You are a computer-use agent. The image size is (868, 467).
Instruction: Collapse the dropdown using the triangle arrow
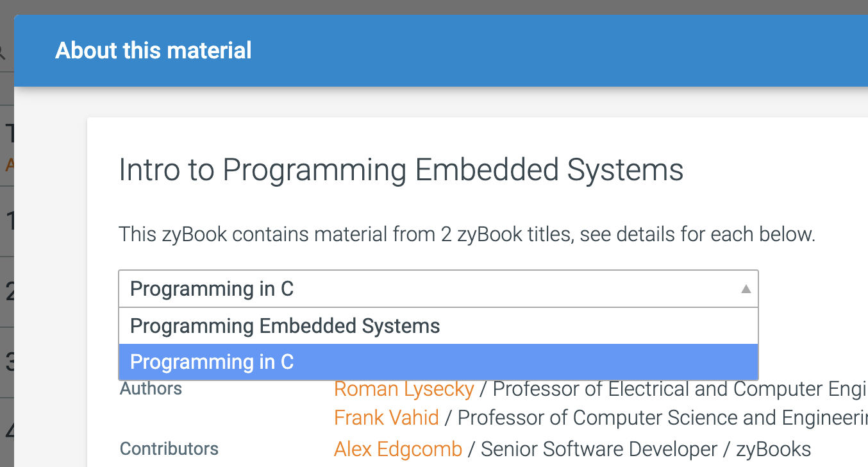click(x=746, y=289)
